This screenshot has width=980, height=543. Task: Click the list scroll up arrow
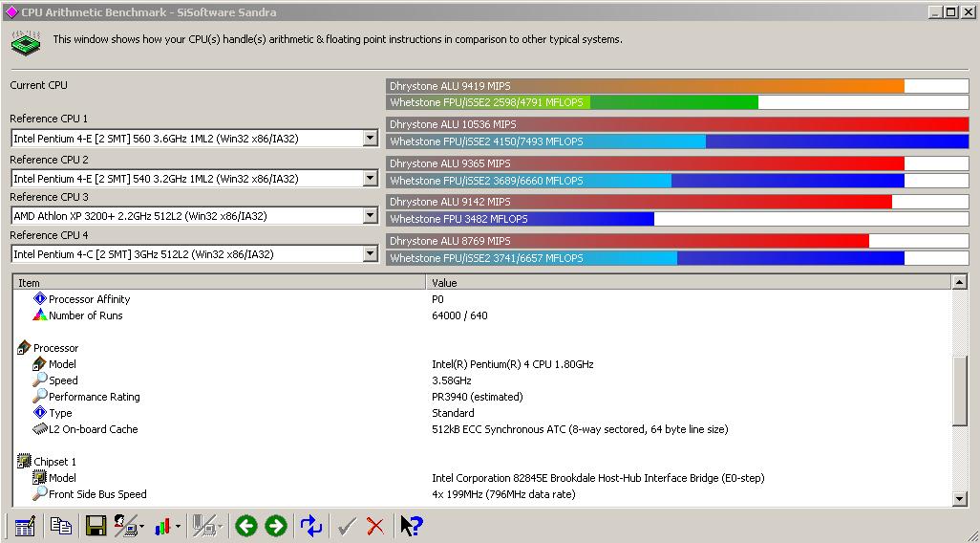pos(960,283)
